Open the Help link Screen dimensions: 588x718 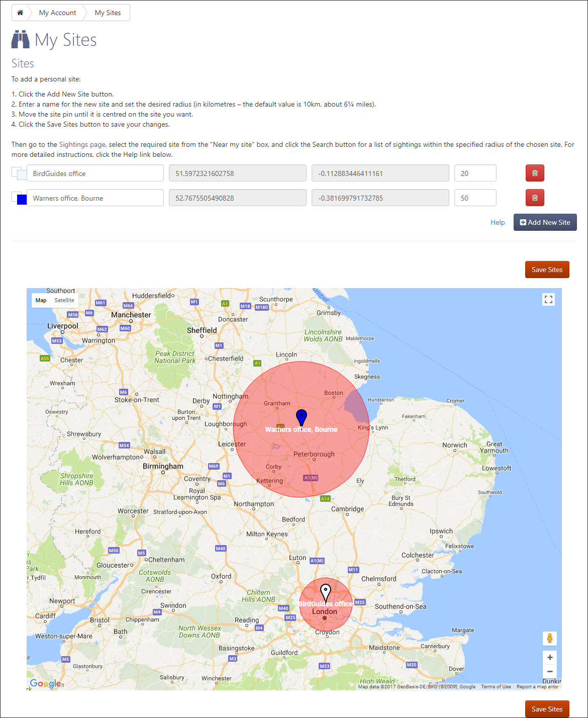coord(498,222)
